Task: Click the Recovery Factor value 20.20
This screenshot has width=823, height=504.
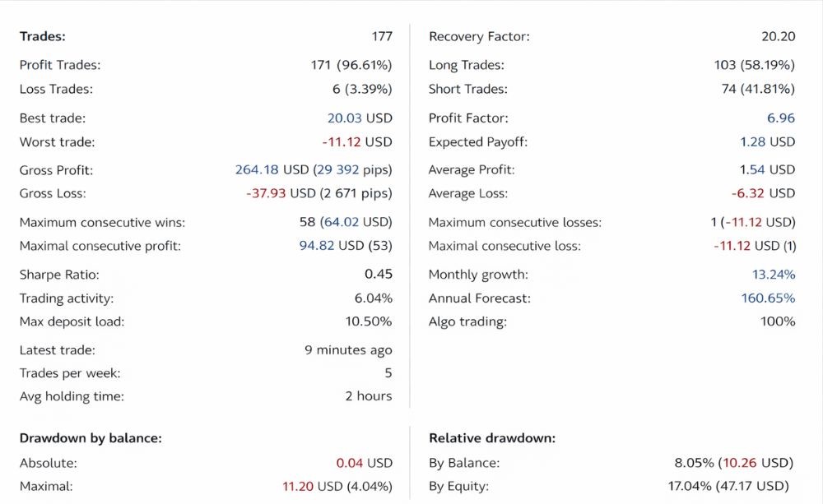Action: pyautogui.click(x=779, y=36)
